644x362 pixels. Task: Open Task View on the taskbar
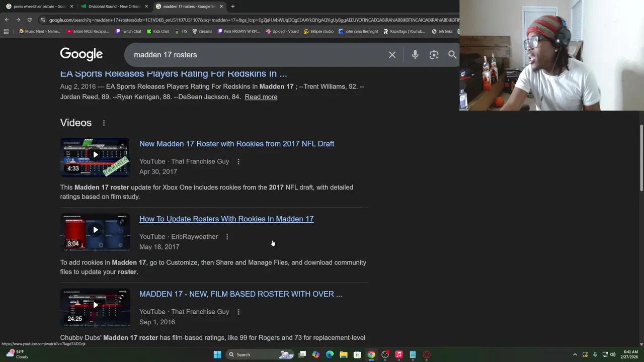click(x=302, y=354)
